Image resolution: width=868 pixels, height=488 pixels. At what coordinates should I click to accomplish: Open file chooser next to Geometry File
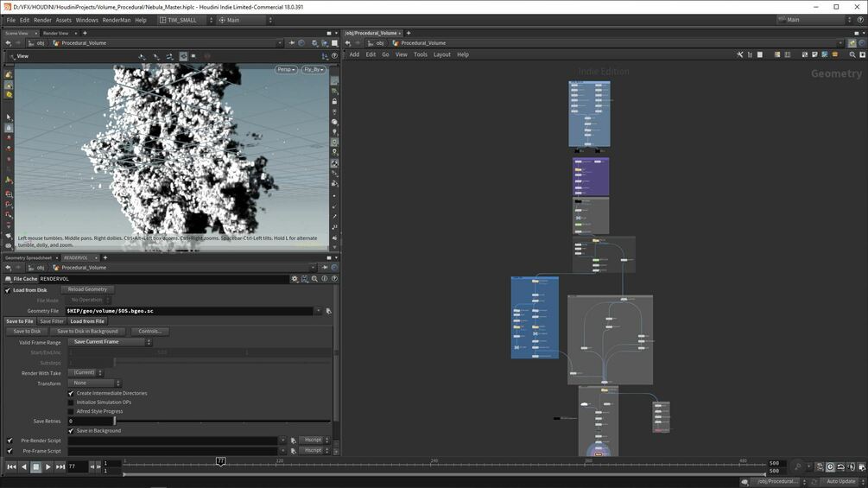point(328,311)
